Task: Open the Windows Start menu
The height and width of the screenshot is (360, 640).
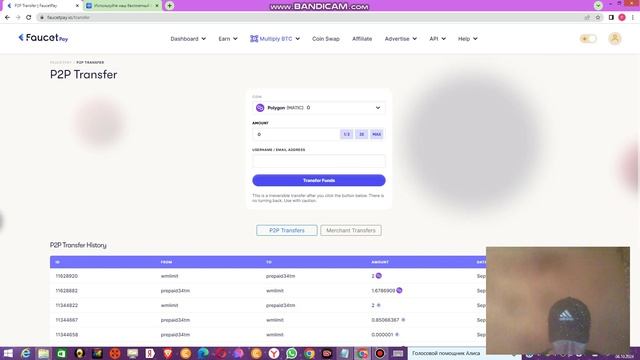Action: [8, 353]
